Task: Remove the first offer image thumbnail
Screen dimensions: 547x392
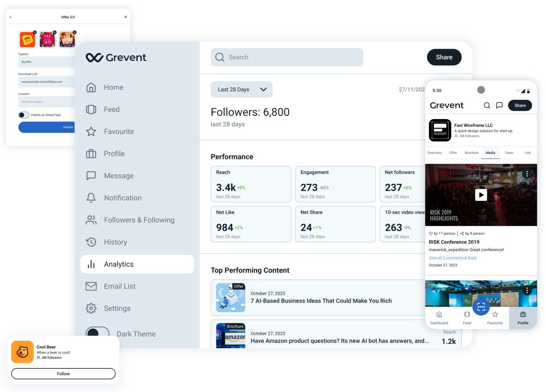Action: click(35, 32)
